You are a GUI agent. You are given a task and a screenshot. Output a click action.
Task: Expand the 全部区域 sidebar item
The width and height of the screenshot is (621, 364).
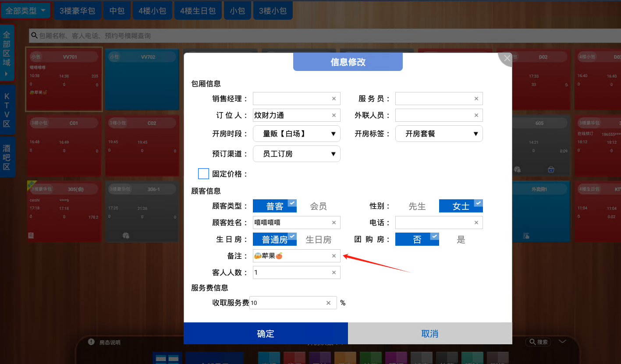point(7,53)
